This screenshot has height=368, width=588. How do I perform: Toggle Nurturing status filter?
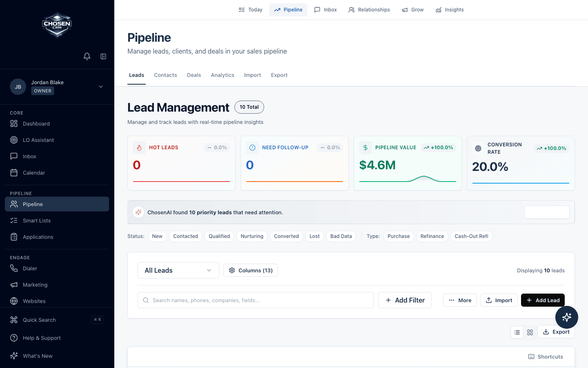point(252,236)
